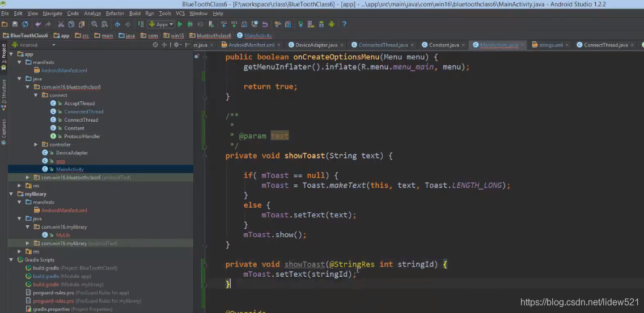Click the Paste toolbar icon
Image resolution: width=644 pixels, height=313 pixels.
(x=81, y=24)
